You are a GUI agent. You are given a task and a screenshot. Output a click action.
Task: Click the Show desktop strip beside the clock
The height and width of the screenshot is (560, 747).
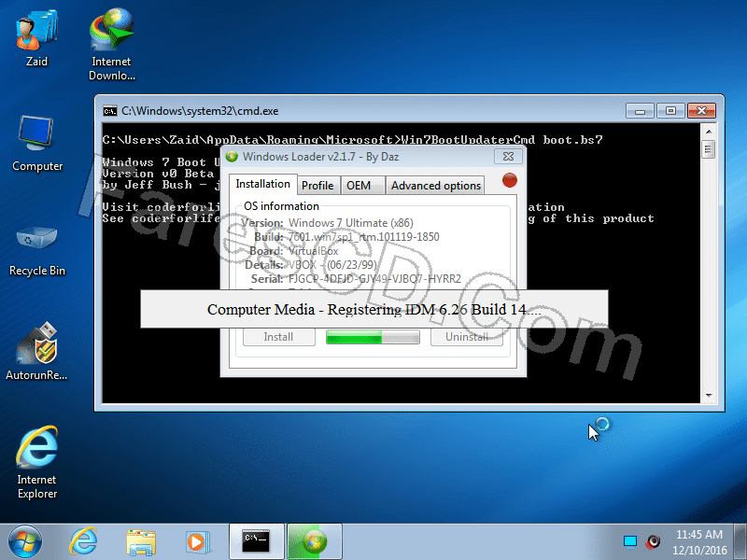click(740, 542)
